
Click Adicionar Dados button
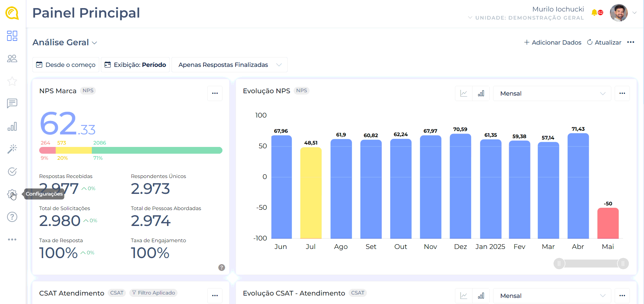coord(553,43)
